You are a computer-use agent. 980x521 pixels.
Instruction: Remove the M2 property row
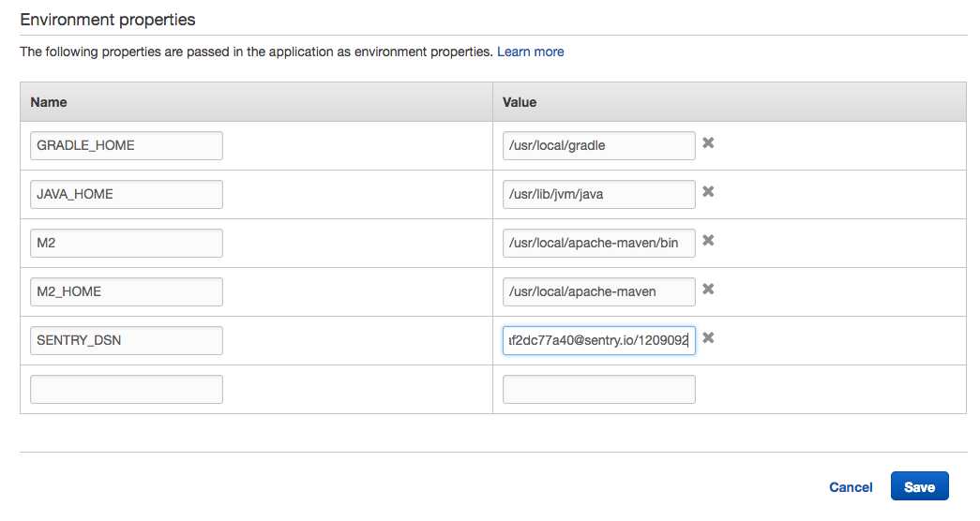[x=709, y=241]
